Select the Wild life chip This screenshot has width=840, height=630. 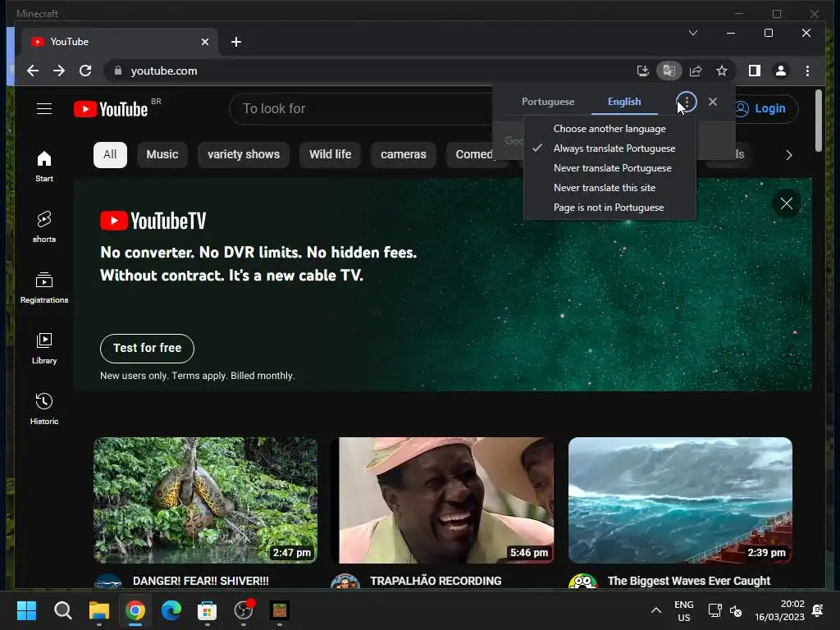click(x=330, y=155)
